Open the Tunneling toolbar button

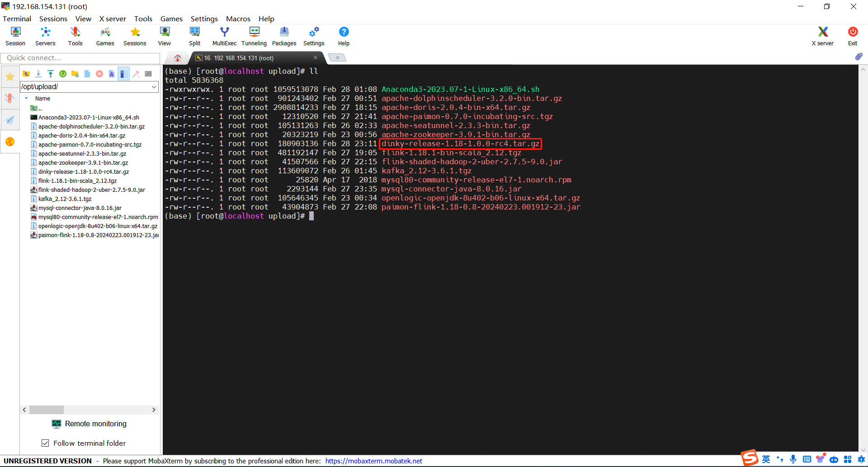[254, 36]
